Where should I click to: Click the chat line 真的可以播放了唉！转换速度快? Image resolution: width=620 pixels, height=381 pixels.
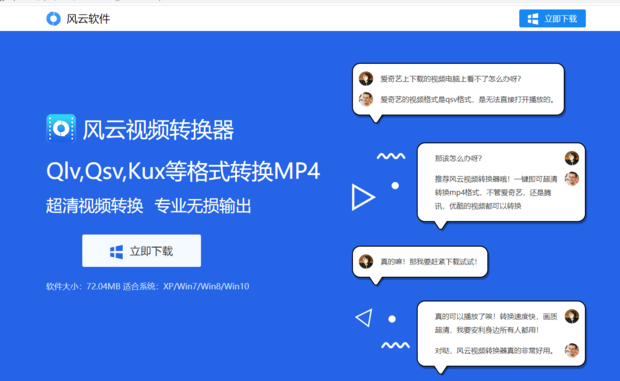496,323
